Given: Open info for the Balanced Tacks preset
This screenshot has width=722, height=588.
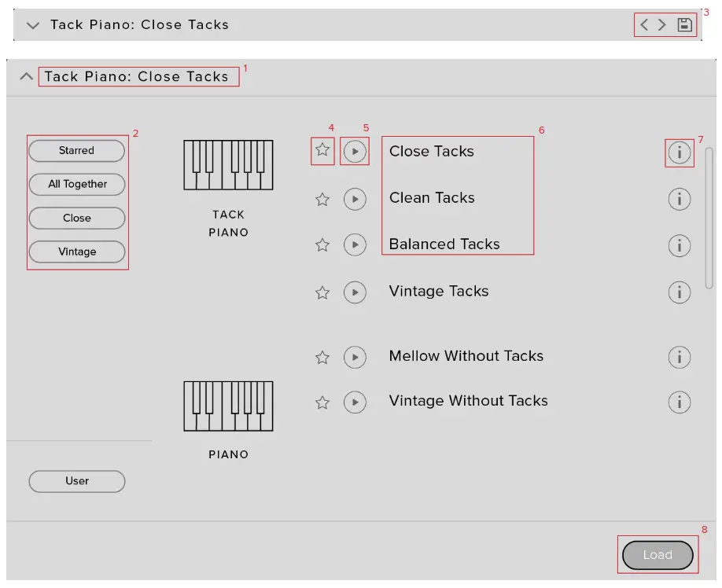Looking at the screenshot, I should (x=680, y=245).
